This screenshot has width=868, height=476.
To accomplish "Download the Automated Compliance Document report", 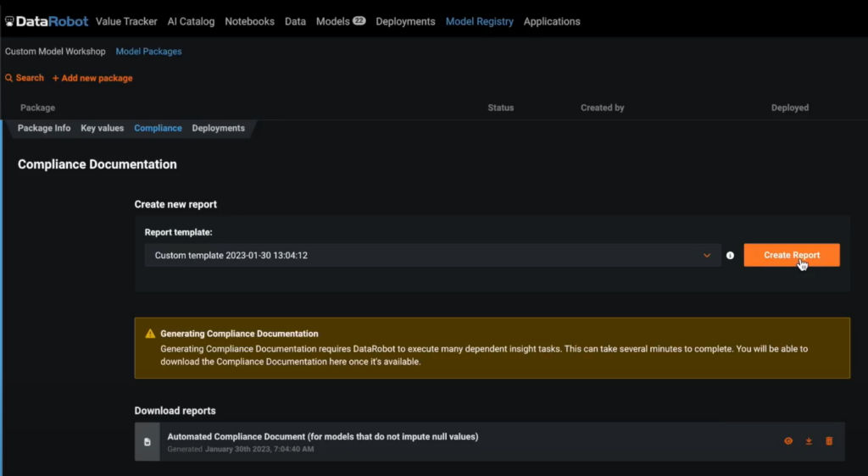I will tap(809, 441).
